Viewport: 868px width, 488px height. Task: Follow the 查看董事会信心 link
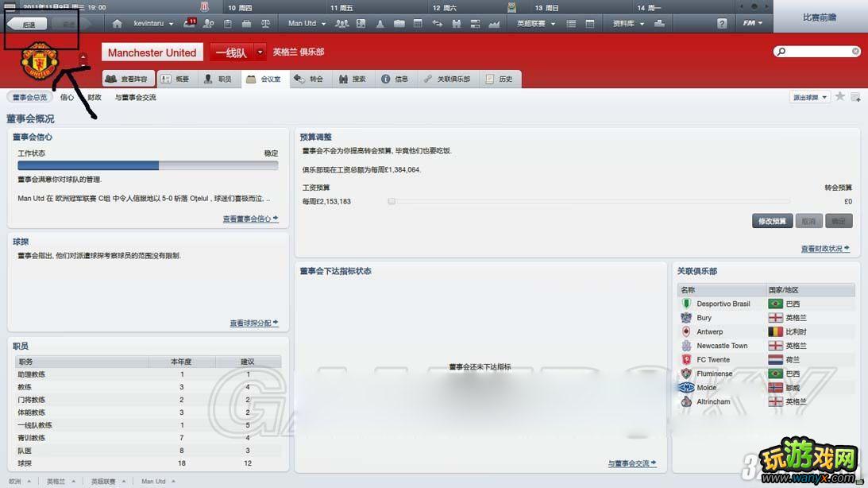click(x=250, y=219)
